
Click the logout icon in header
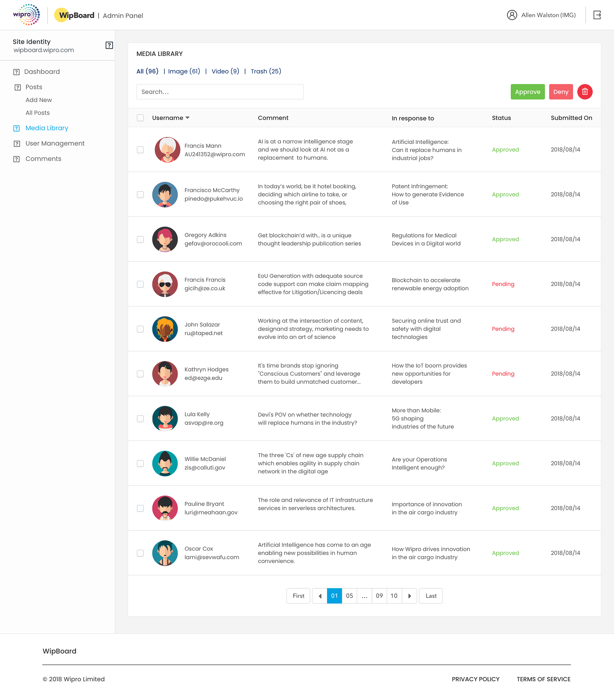(597, 15)
